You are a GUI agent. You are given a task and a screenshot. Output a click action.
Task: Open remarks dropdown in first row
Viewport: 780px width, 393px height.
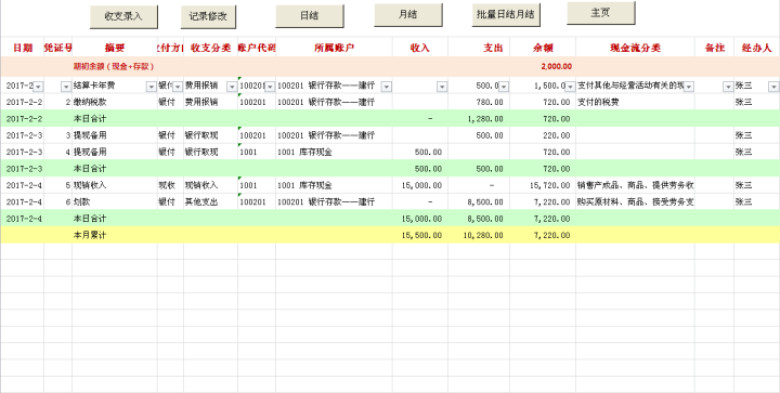click(x=728, y=87)
